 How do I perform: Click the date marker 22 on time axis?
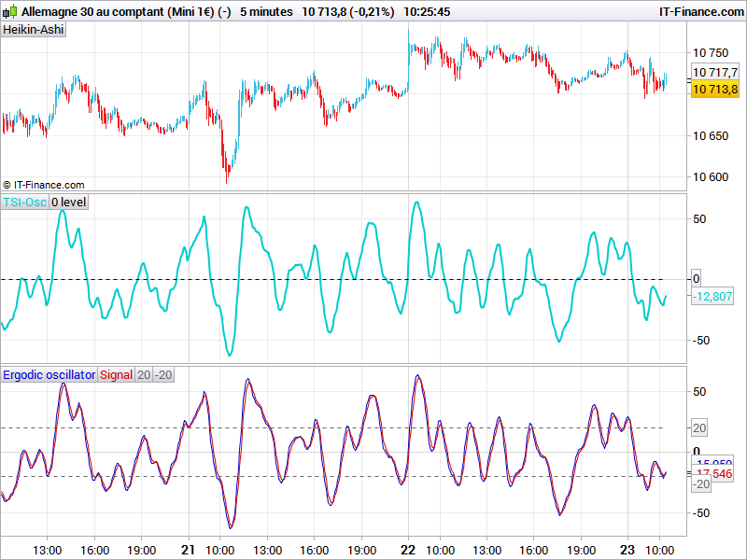pyautogui.click(x=408, y=550)
